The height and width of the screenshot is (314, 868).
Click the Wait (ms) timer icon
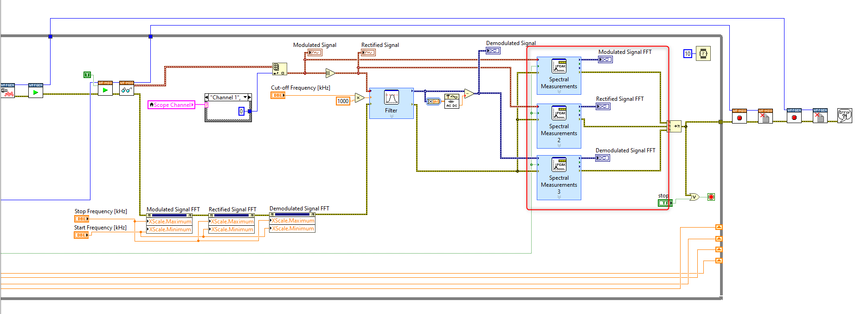tap(703, 53)
